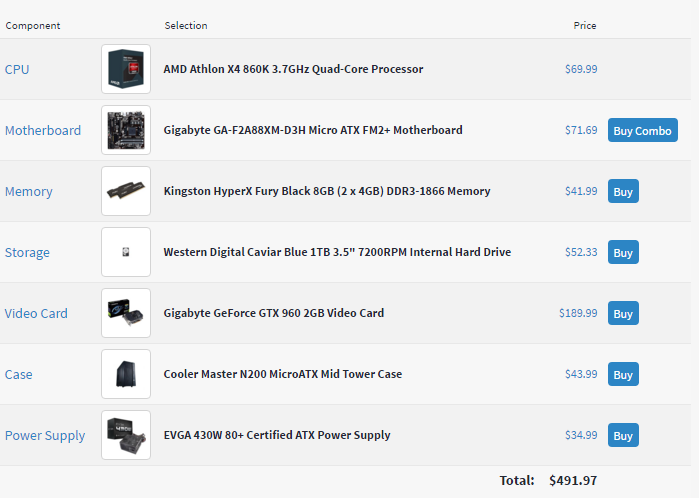Viewport: 699px width, 498px height.
Task: Click Buy for the Cooler Master case
Action: click(623, 374)
